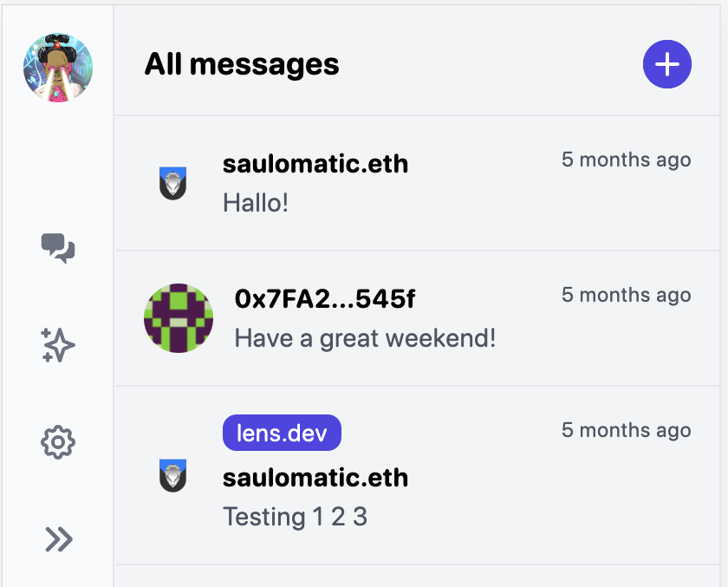
Task: Click the sparkle stars icon in the sidebar
Action: point(58,345)
